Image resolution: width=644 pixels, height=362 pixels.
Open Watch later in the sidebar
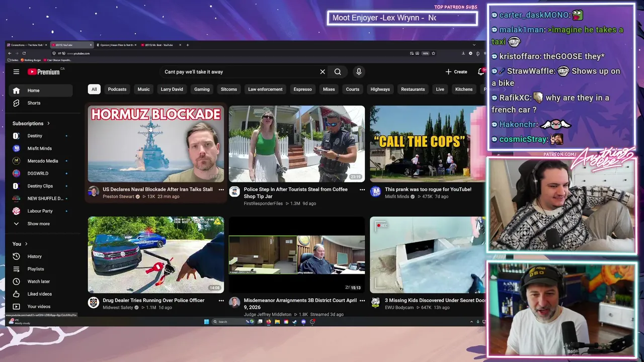(x=40, y=282)
